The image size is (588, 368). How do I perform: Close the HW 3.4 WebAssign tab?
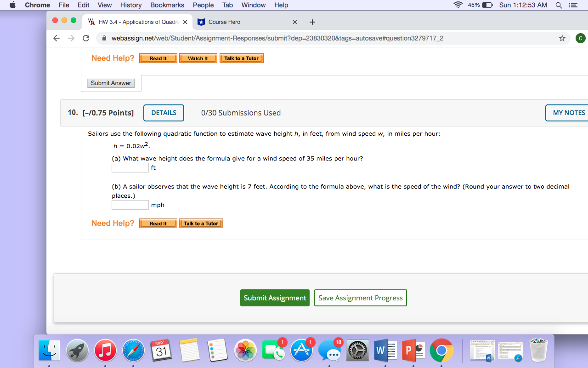185,22
